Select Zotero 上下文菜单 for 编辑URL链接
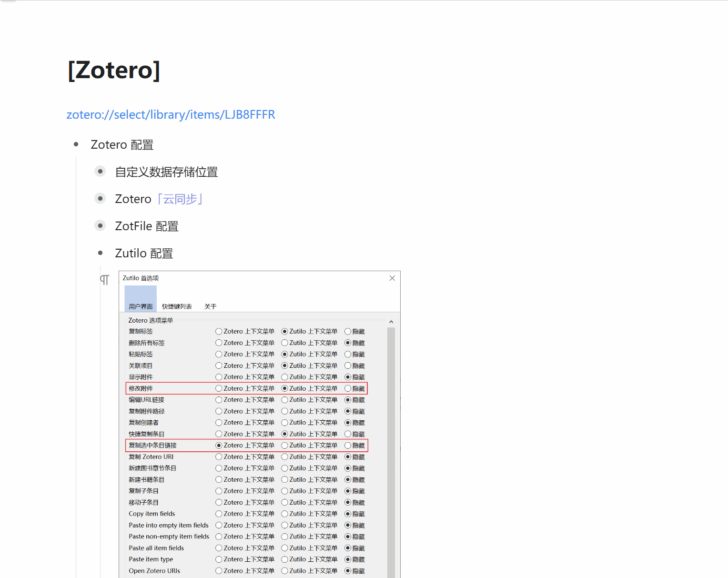The image size is (728, 578). pos(219,400)
